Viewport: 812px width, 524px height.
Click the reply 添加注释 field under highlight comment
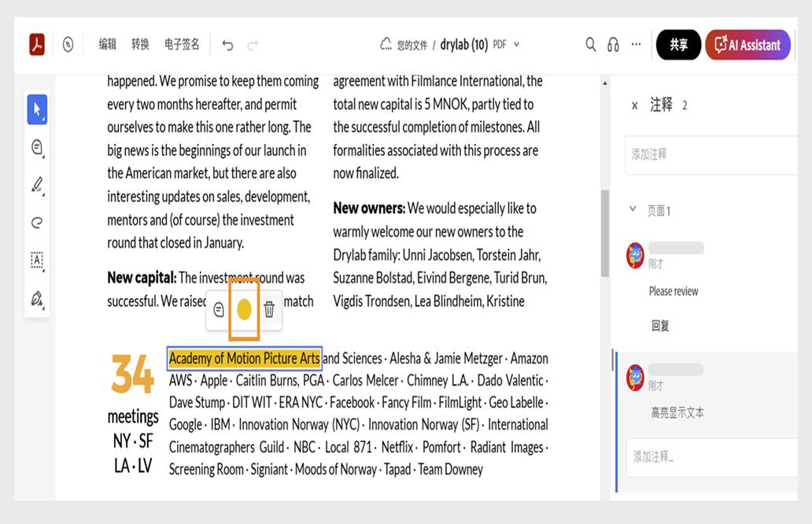711,457
